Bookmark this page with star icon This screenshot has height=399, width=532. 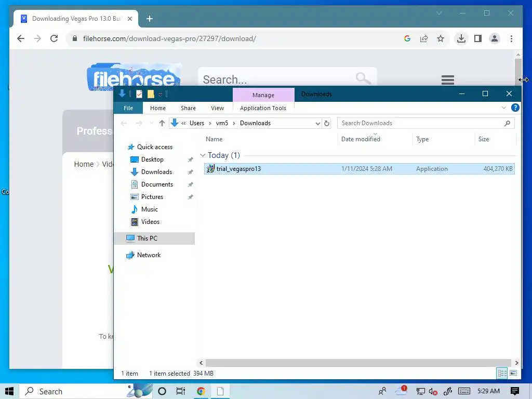[x=441, y=38]
